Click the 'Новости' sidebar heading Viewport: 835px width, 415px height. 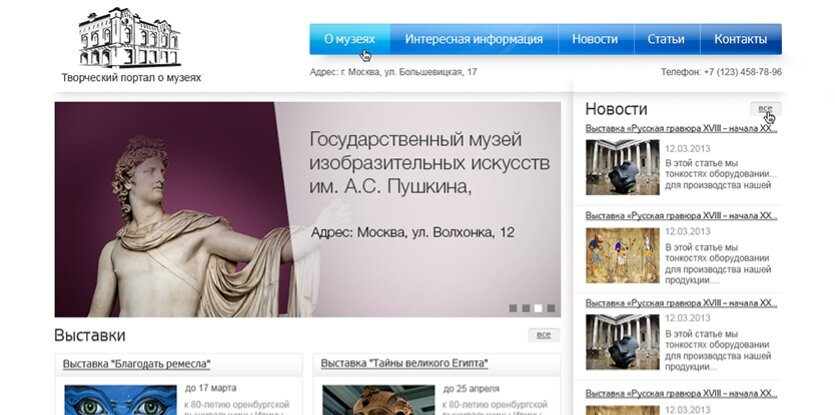click(616, 109)
